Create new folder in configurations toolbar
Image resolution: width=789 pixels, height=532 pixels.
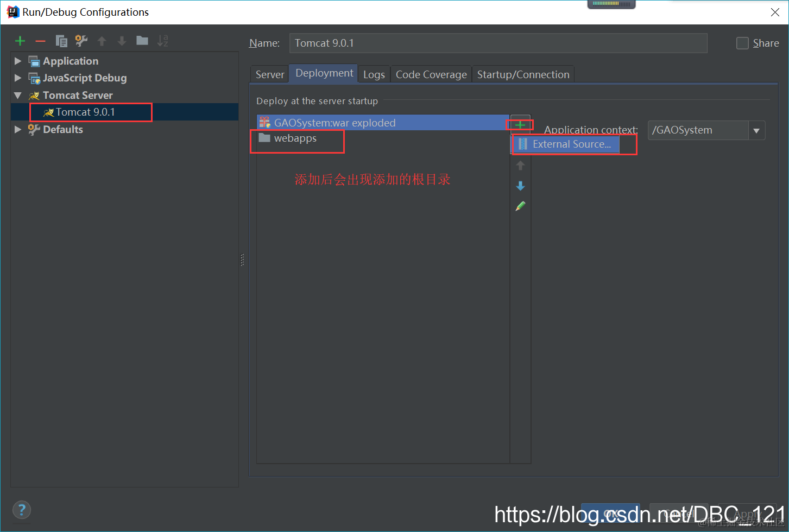click(142, 41)
